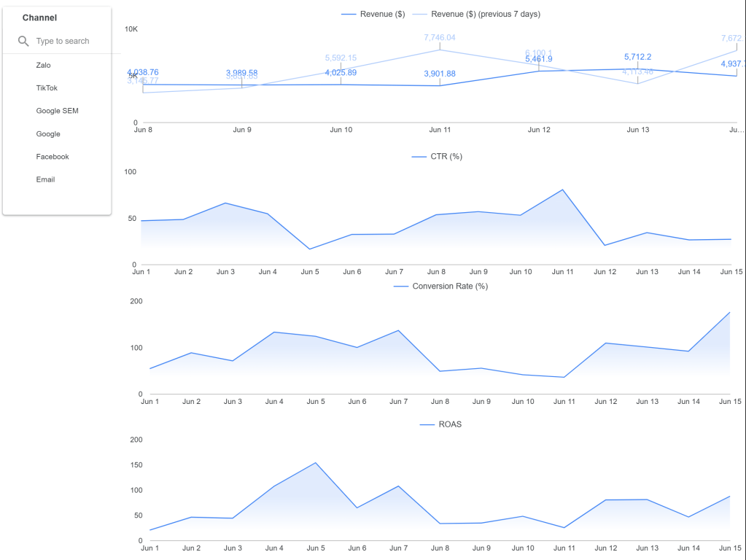Image resolution: width=746 pixels, height=560 pixels.
Task: Select Zalo in the Channel list
Action: tap(44, 66)
